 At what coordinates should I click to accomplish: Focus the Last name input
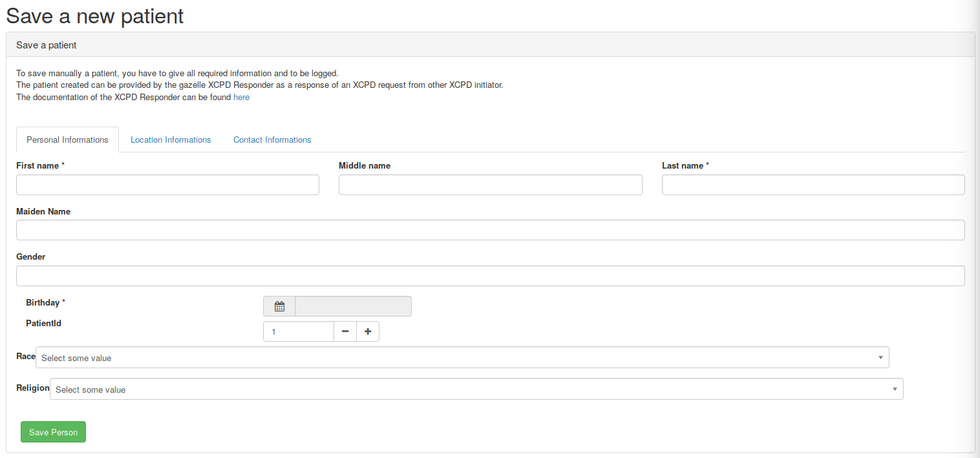pos(813,185)
